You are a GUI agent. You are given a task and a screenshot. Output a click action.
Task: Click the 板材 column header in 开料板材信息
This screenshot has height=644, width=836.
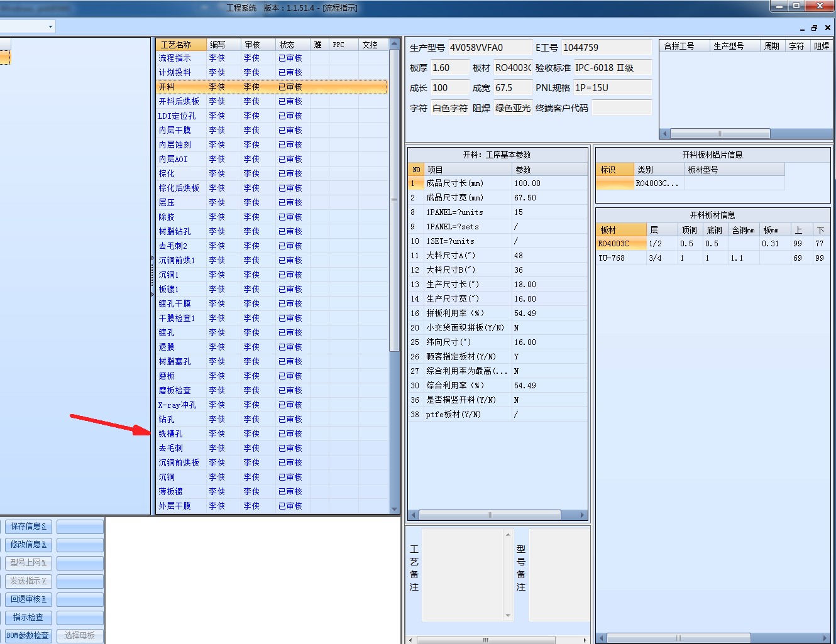coord(620,230)
